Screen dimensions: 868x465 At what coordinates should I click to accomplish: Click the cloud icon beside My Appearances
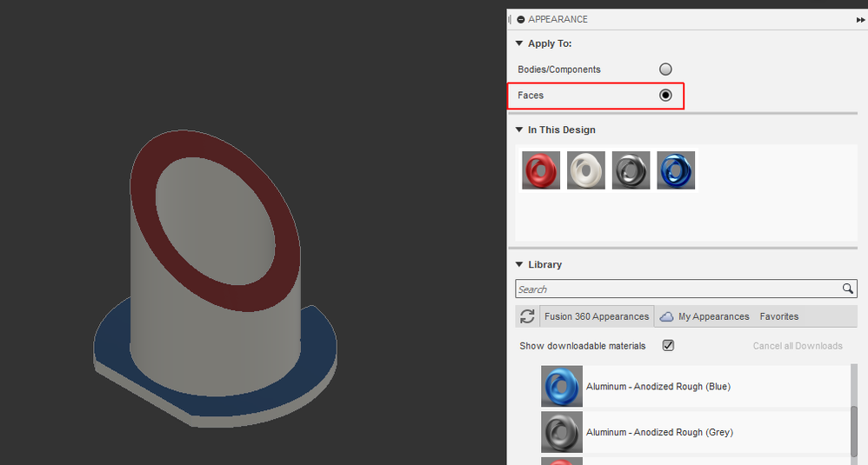point(666,316)
